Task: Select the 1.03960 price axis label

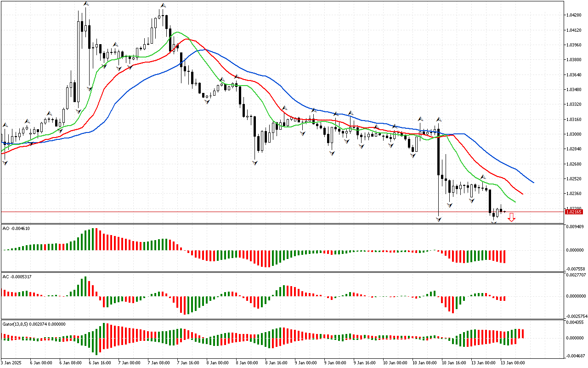Action: [x=575, y=45]
